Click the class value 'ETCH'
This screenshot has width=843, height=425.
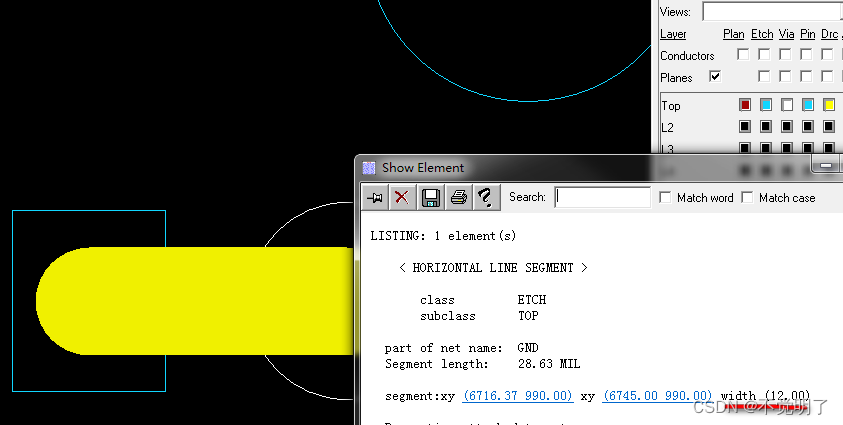532,299
